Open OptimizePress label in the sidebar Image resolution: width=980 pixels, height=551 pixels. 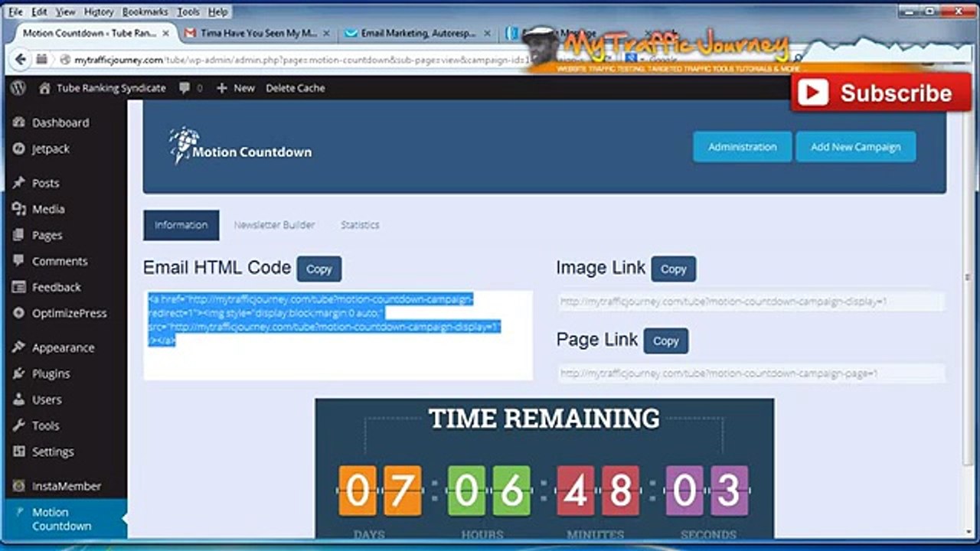(x=70, y=313)
